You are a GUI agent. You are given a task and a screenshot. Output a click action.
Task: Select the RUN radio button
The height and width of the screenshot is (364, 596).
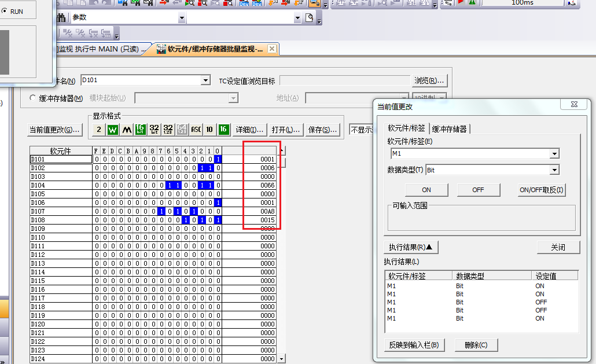click(x=4, y=12)
